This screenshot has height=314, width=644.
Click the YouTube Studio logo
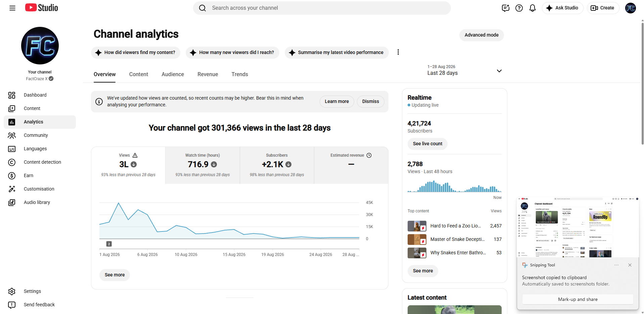click(42, 8)
